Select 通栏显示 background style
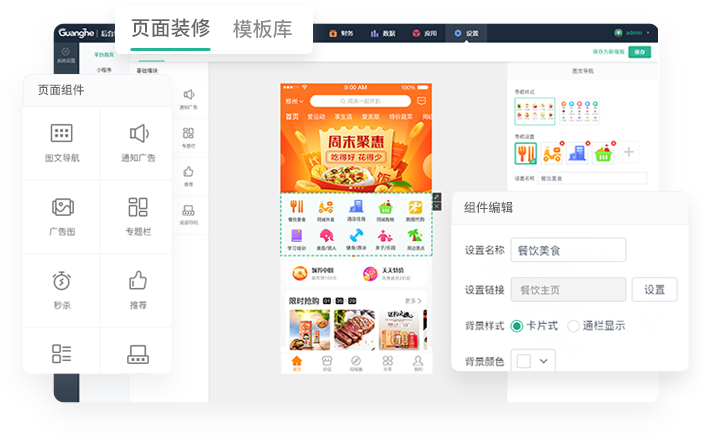This screenshot has width=706, height=438. [x=573, y=325]
